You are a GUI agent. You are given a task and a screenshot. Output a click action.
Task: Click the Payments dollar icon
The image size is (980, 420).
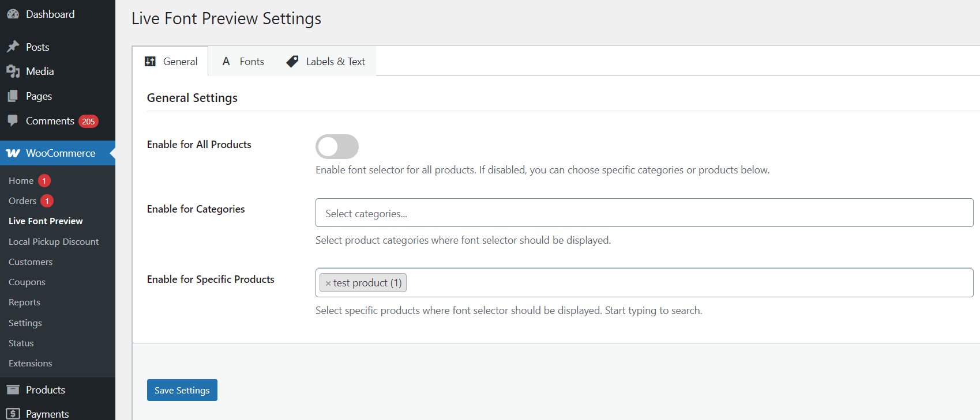pyautogui.click(x=13, y=414)
